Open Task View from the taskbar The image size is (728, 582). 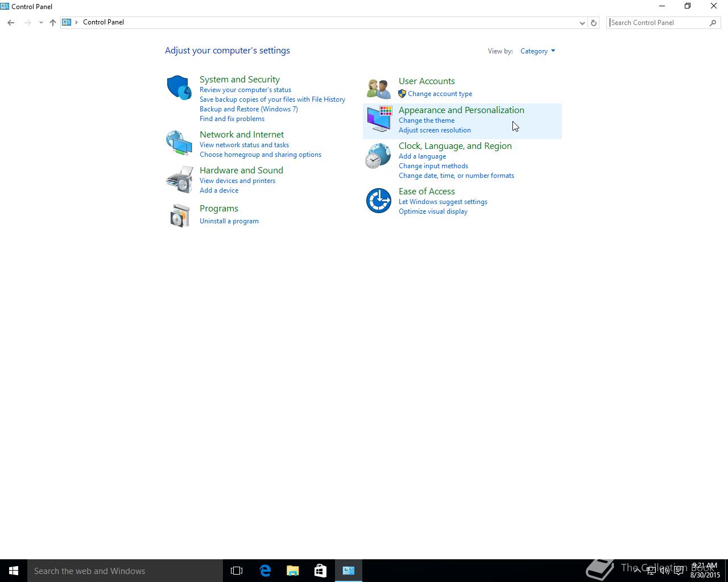(237, 571)
